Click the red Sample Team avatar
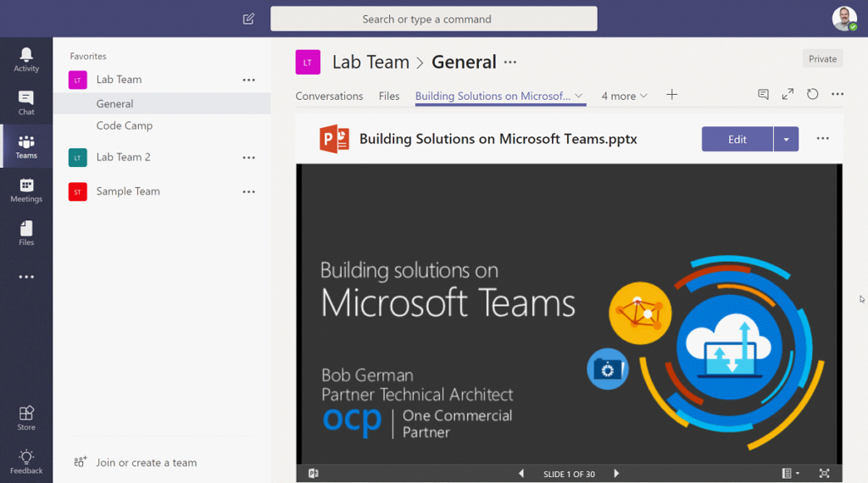Viewport: 868px width, 483px height. [x=77, y=192]
